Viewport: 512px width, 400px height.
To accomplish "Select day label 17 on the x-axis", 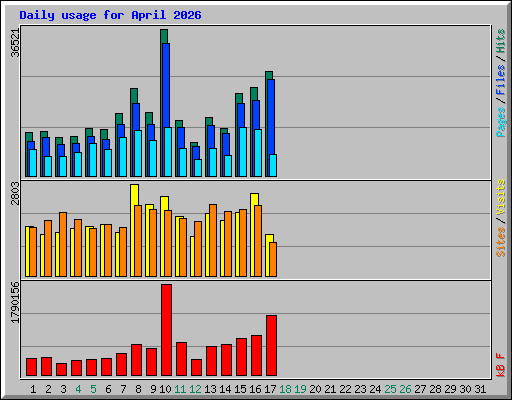I will pyautogui.click(x=270, y=389).
